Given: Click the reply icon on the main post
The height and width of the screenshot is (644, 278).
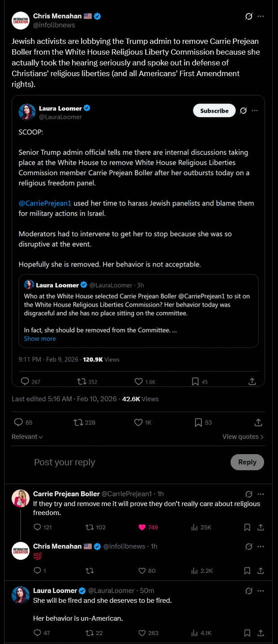Looking at the screenshot, I should pyautogui.click(x=18, y=422).
